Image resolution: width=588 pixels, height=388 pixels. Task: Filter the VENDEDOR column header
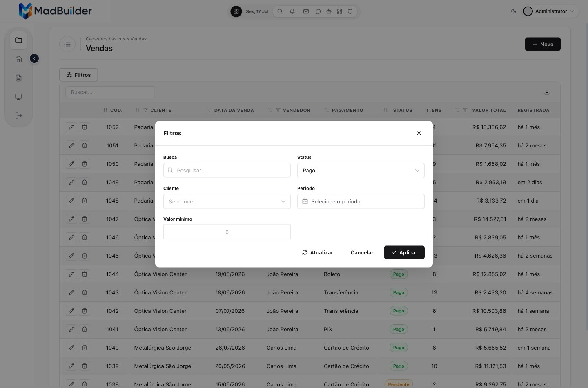278,110
